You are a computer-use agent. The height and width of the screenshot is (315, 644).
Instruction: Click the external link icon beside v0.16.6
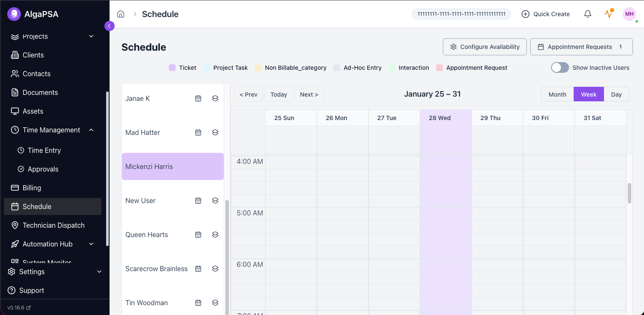pos(29,308)
